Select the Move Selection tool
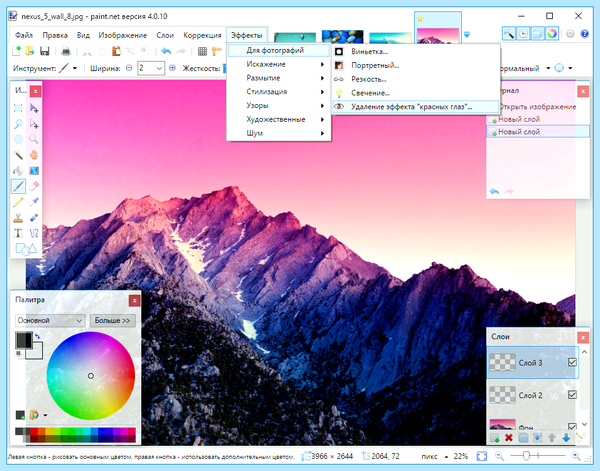The width and height of the screenshot is (600, 471). (x=34, y=124)
